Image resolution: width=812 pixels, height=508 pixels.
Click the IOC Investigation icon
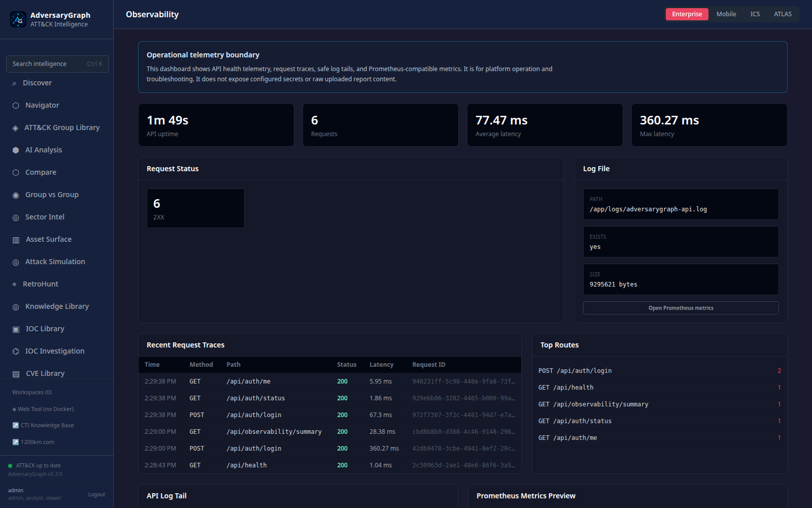pyautogui.click(x=16, y=352)
